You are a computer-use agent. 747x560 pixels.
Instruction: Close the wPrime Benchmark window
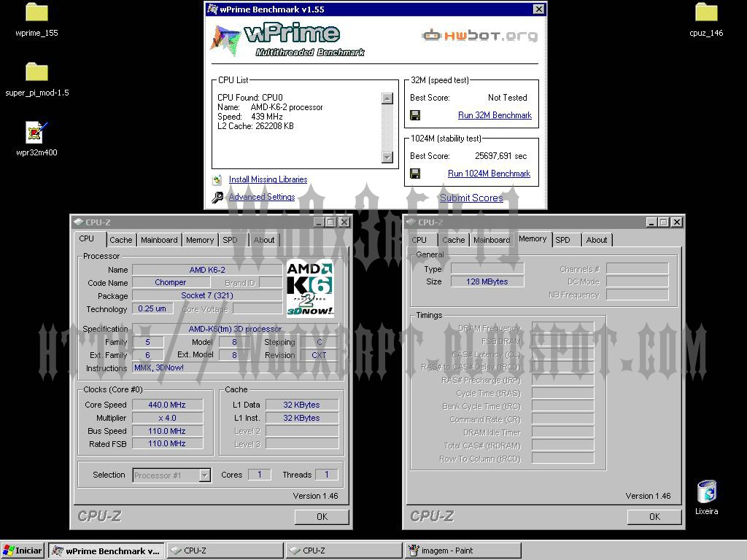point(538,9)
